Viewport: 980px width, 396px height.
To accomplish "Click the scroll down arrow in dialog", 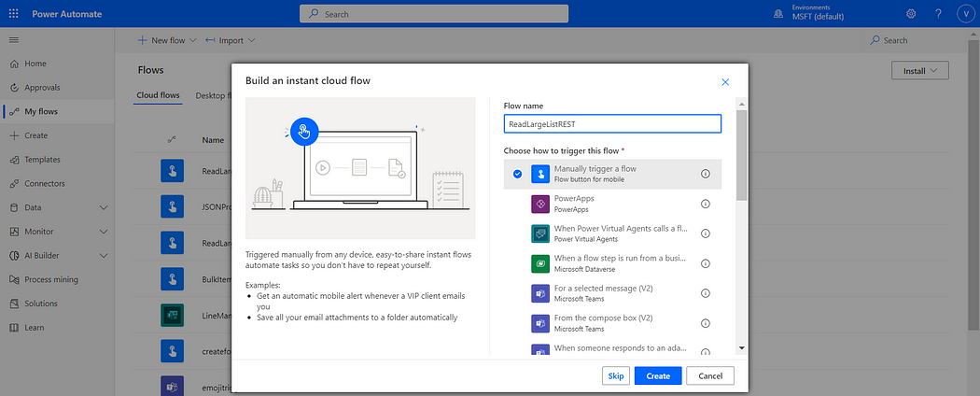I will pos(742,347).
